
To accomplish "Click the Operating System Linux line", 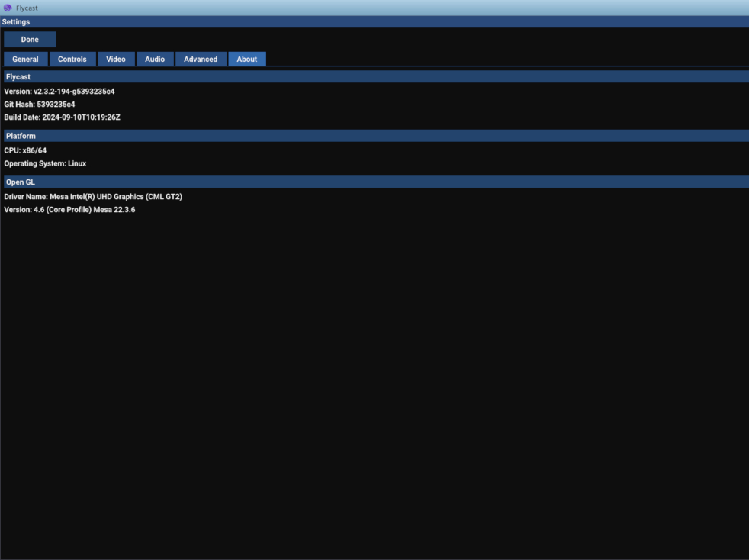I will pos(45,163).
